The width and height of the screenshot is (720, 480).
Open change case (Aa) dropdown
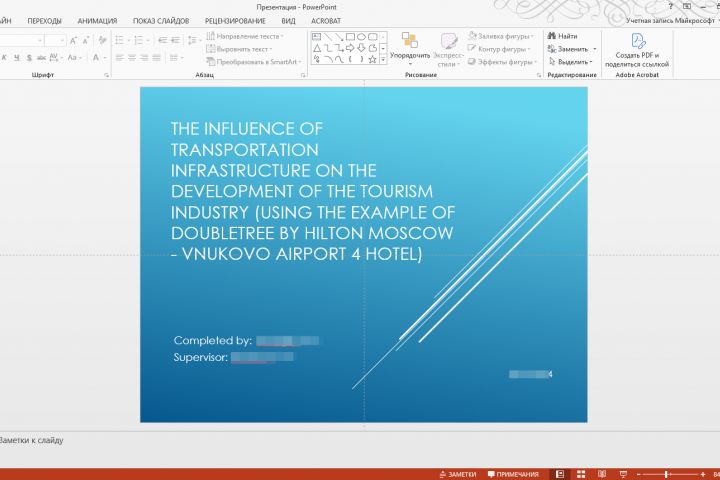[x=74, y=57]
